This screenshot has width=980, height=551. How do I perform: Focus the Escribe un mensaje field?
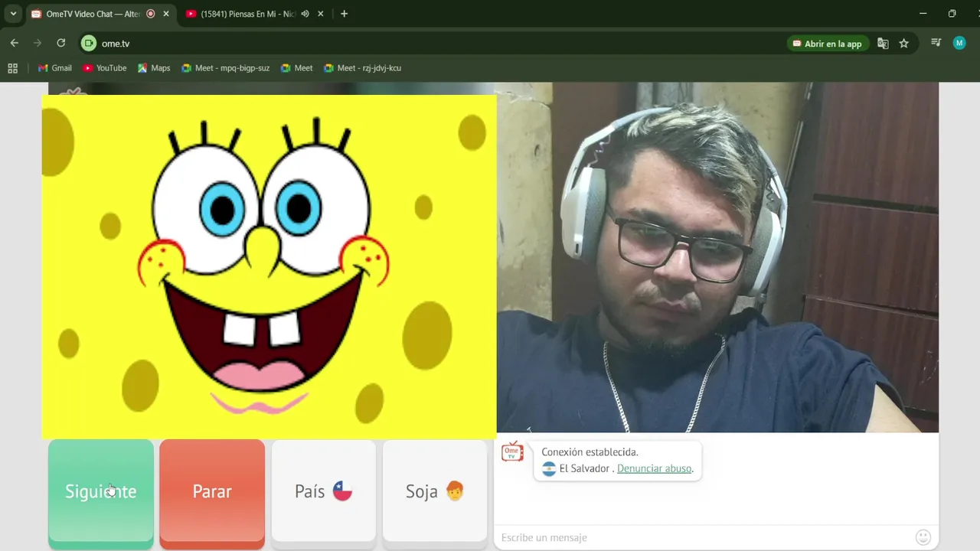tap(704, 537)
